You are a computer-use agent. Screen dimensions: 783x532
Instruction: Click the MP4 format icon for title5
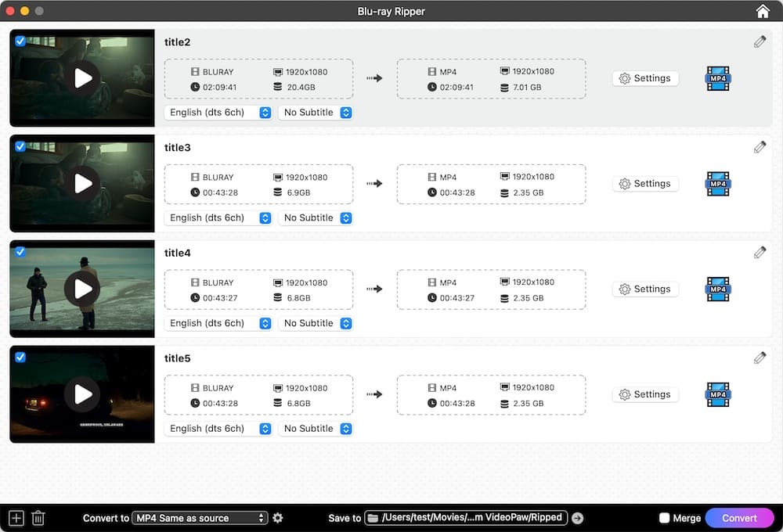click(717, 394)
